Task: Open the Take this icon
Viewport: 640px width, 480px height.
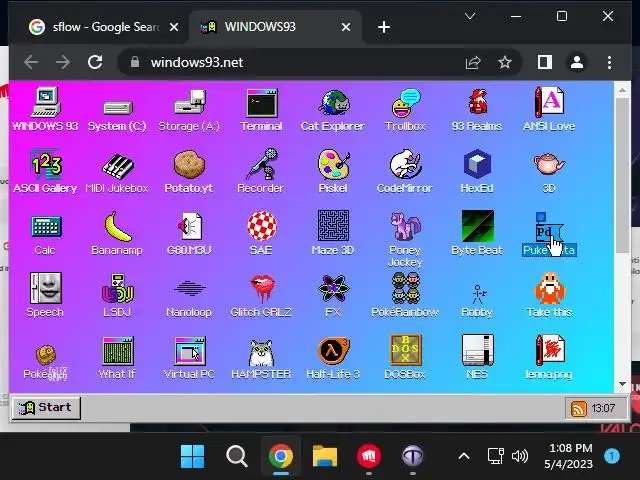Action: pos(549,288)
